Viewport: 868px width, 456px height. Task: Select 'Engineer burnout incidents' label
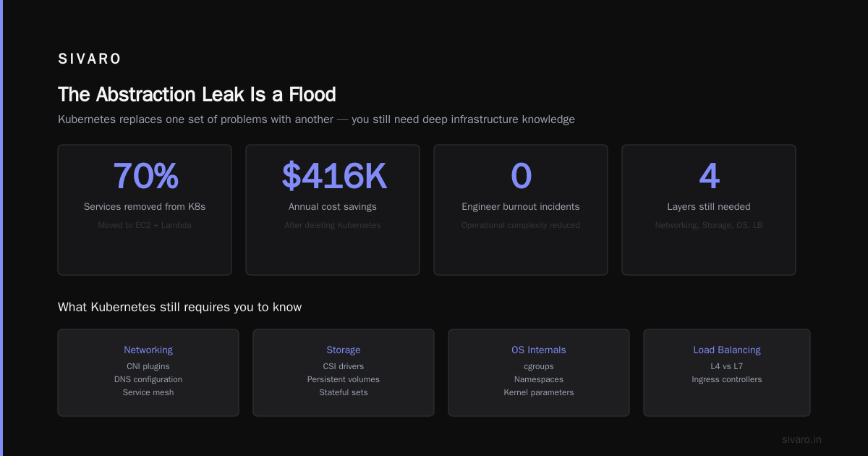[x=521, y=206]
